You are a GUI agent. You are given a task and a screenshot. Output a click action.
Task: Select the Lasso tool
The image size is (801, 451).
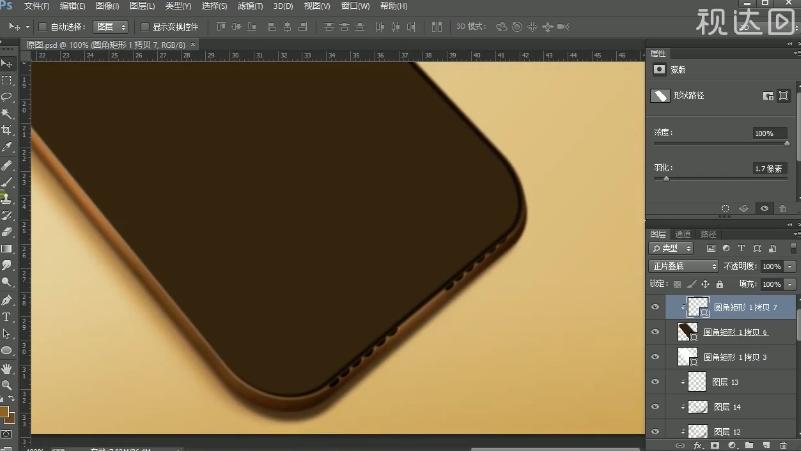tap(6, 97)
